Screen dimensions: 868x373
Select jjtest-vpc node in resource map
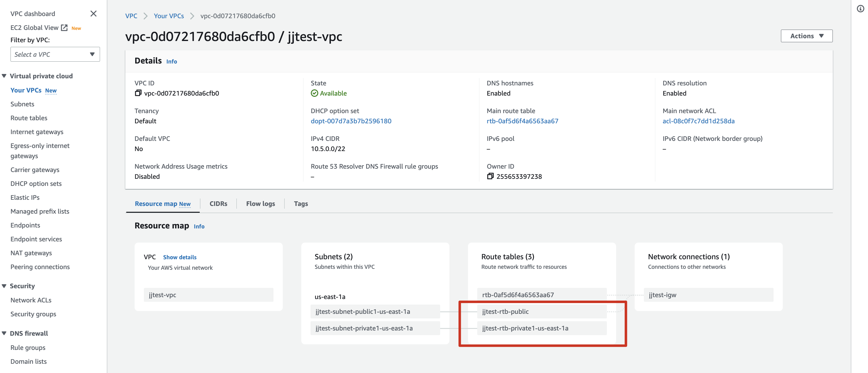click(209, 295)
